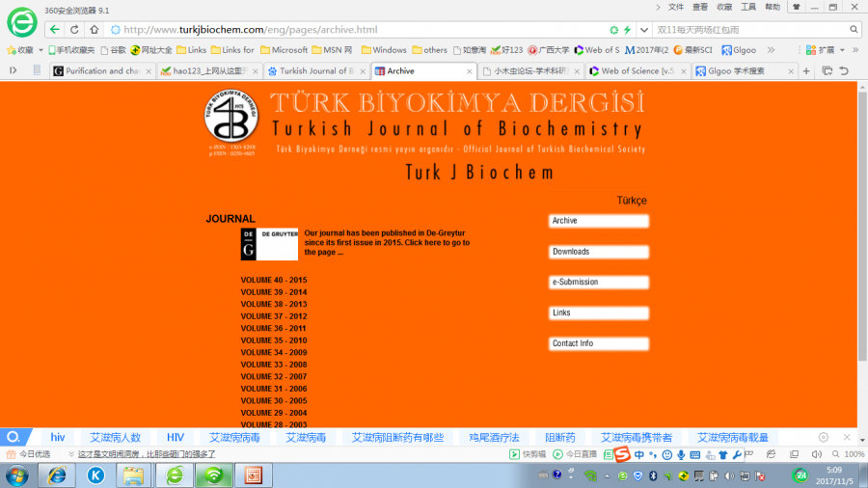Open the Windows Start button

coord(17,475)
